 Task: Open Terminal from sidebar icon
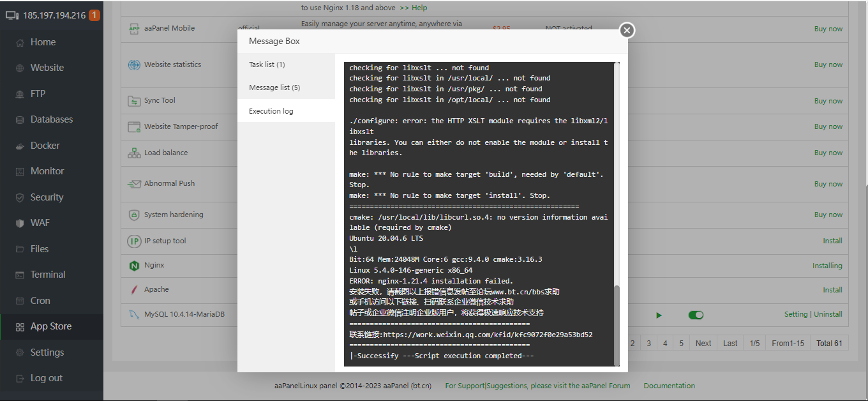(19, 275)
